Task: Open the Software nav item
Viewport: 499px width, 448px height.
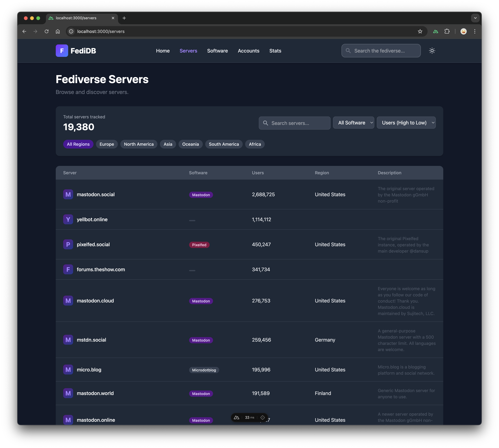Action: coord(217,51)
